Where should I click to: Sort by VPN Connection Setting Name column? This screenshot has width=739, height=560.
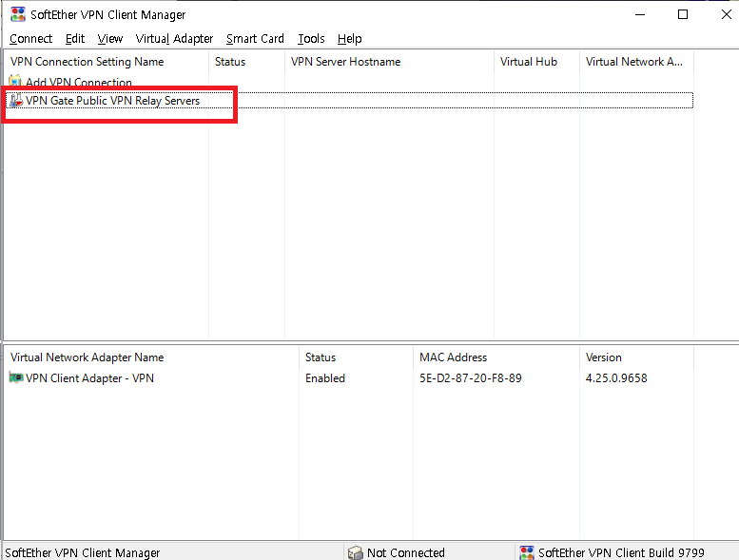coord(106,62)
